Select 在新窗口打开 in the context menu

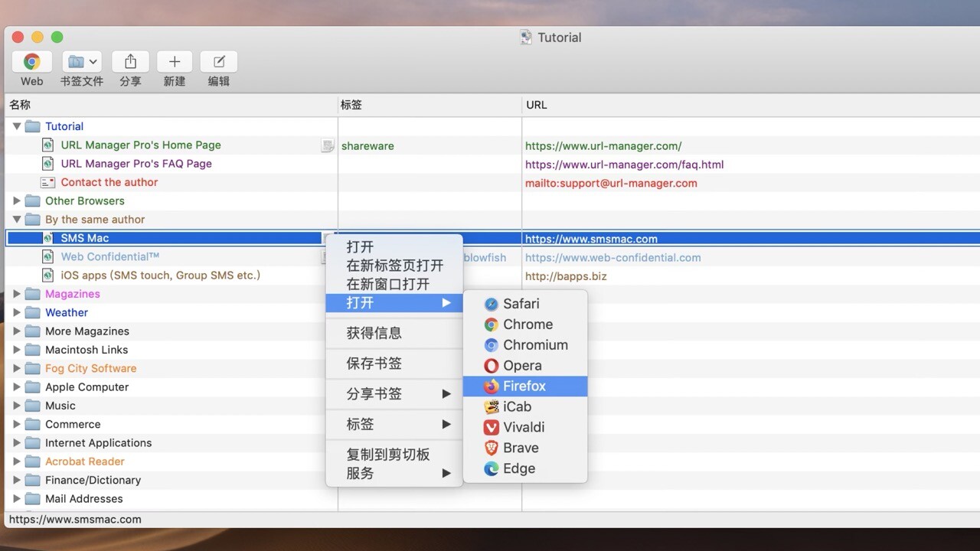(x=394, y=284)
